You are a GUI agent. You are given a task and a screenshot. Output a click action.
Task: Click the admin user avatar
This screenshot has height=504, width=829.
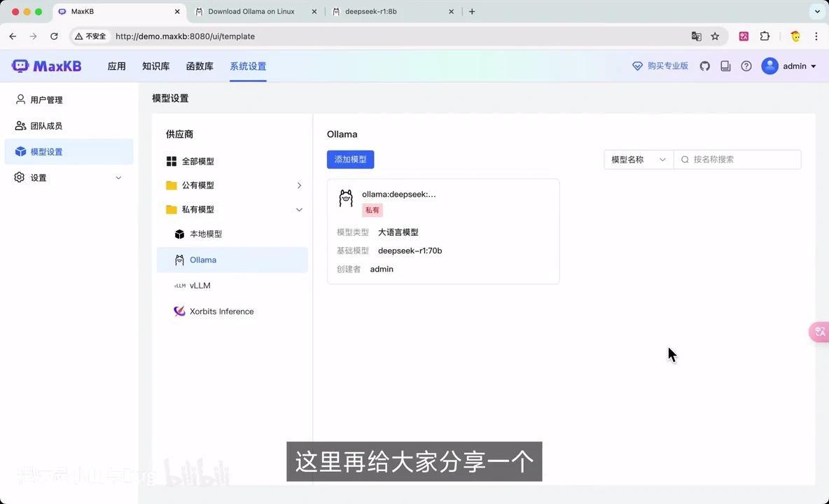pyautogui.click(x=769, y=66)
